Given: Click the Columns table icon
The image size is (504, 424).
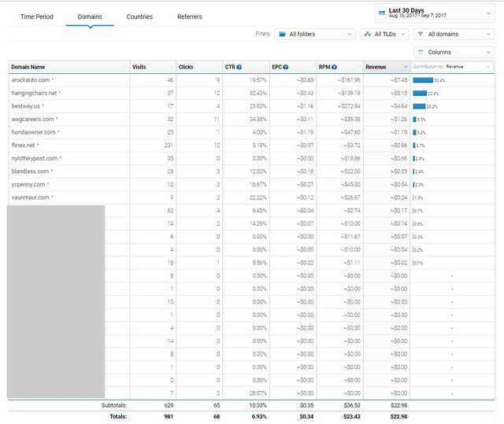Looking at the screenshot, I should [421, 52].
